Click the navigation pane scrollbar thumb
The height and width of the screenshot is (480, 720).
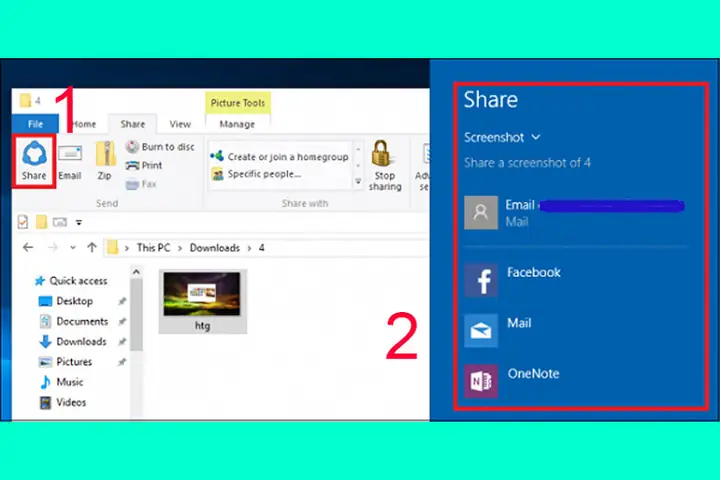point(136,314)
